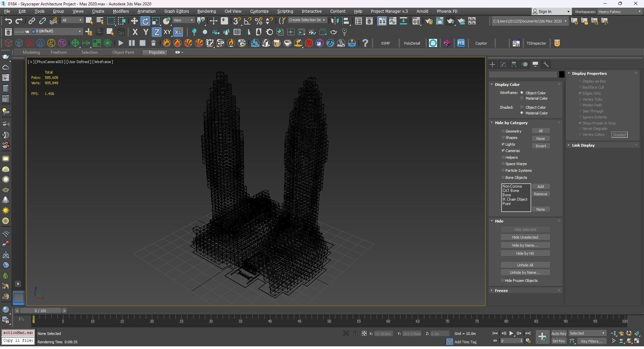Check the Particle Systems hide checkbox
The height and width of the screenshot is (349, 644).
point(503,170)
